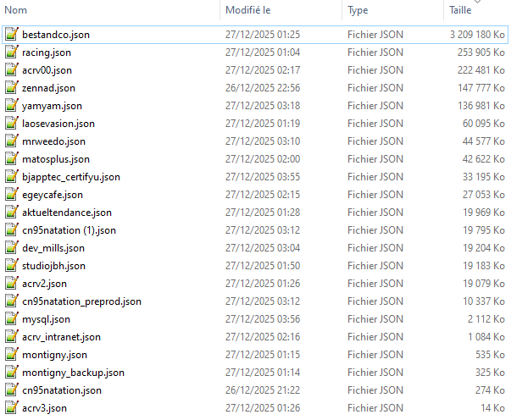Viewport: 511px width, 420px height.
Task: Click the bestandco.json file icon
Action: [x=11, y=35]
